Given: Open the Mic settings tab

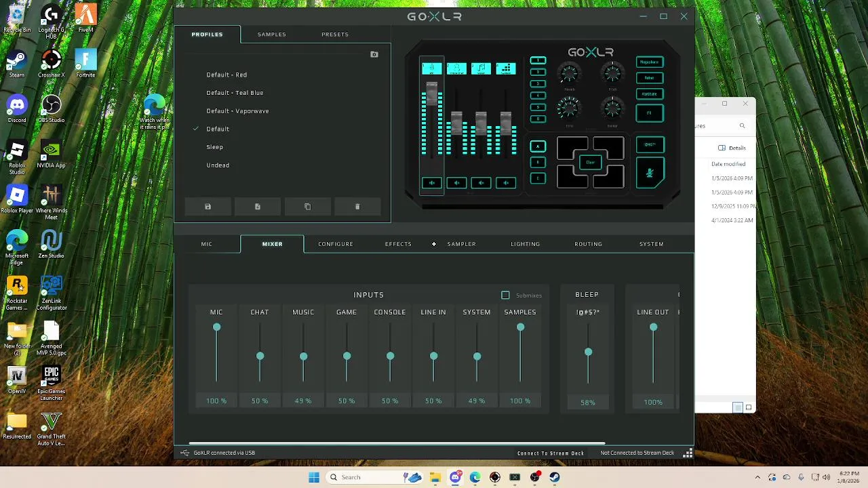Looking at the screenshot, I should (207, 244).
